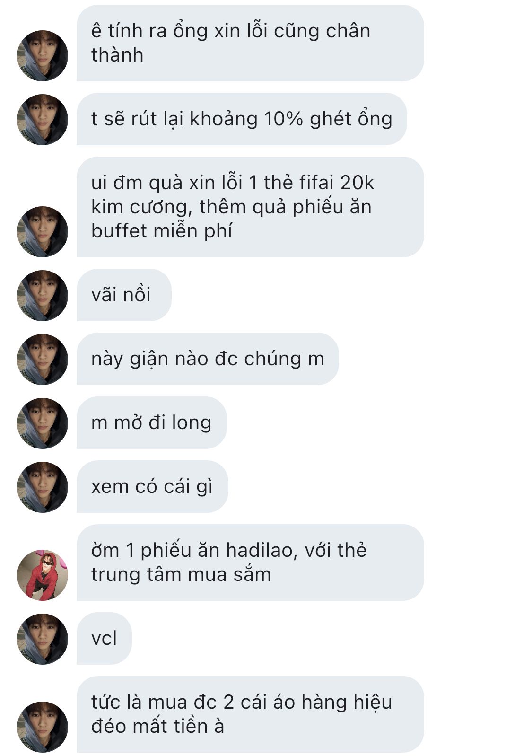
Task: Select the 'ui đm quà xin lỗi' message bubble
Action: 250,207
